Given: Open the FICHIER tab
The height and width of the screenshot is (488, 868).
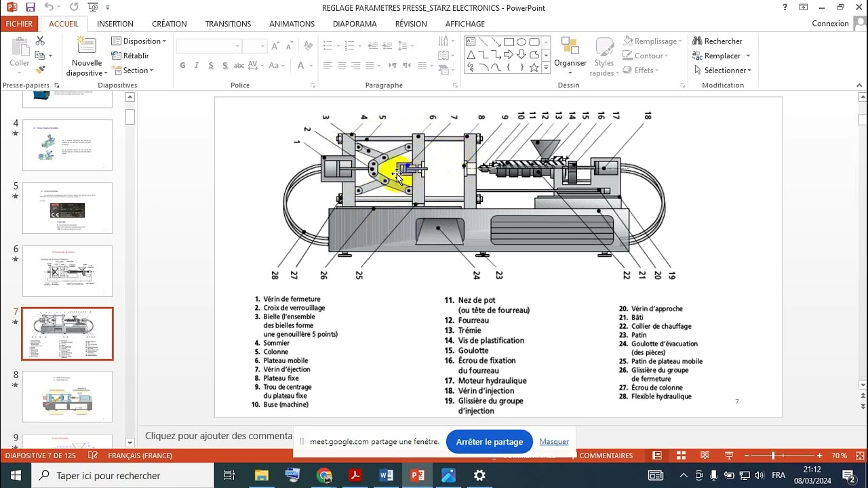Looking at the screenshot, I should [x=19, y=24].
